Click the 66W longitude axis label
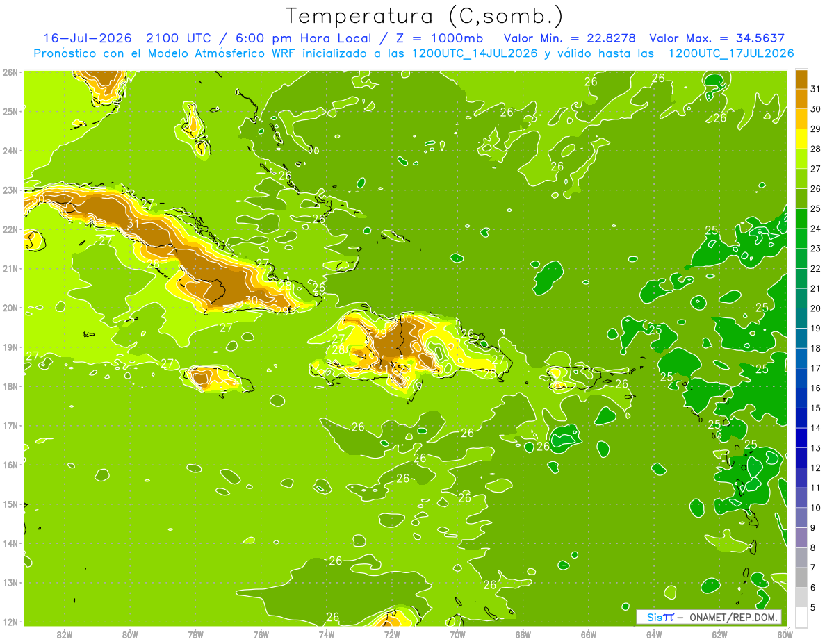834x644 pixels. coord(589,634)
